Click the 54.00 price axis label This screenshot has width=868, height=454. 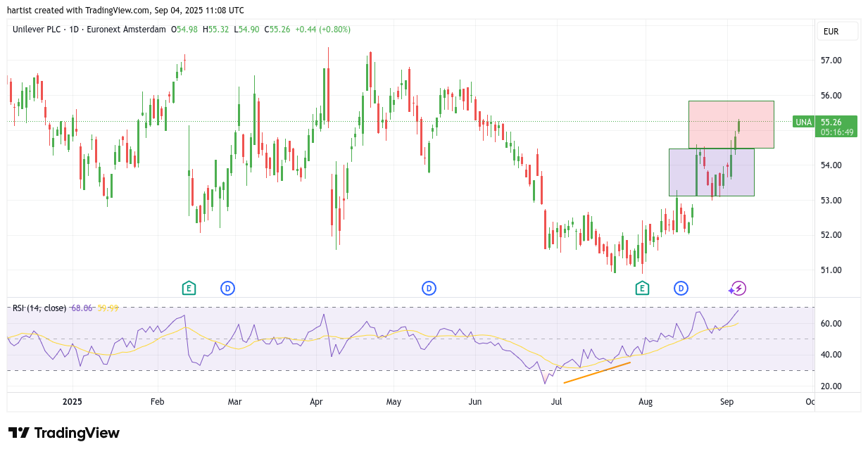(831, 165)
